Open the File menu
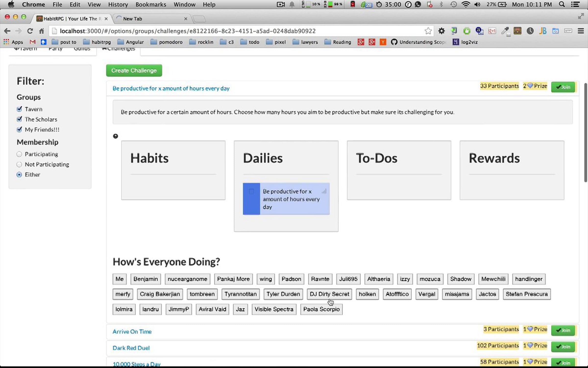 click(57, 4)
